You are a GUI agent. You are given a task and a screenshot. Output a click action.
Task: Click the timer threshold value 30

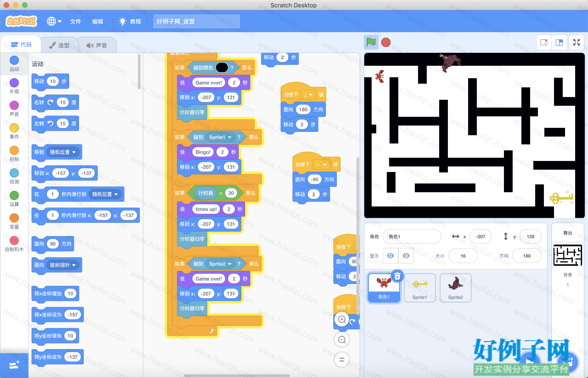tap(231, 193)
